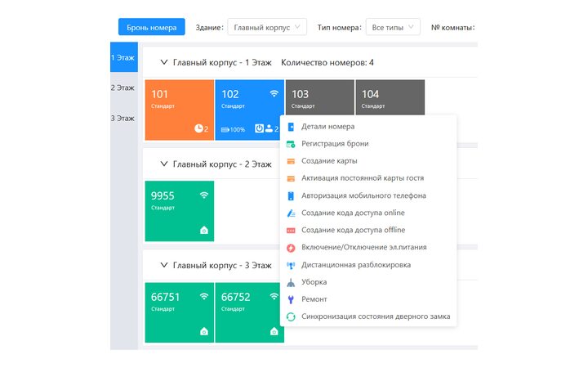Open the Тип номера room type dropdown
This screenshot has height=368, width=588.
pos(393,27)
